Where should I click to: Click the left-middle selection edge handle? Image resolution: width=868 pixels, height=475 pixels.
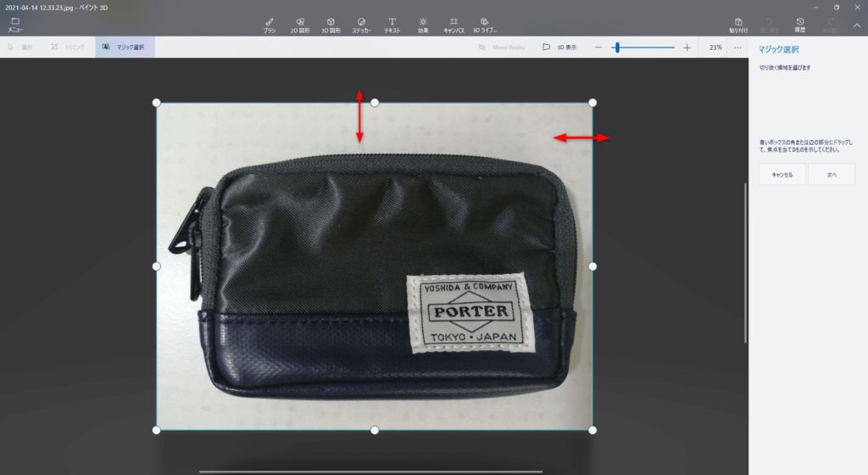tap(157, 266)
